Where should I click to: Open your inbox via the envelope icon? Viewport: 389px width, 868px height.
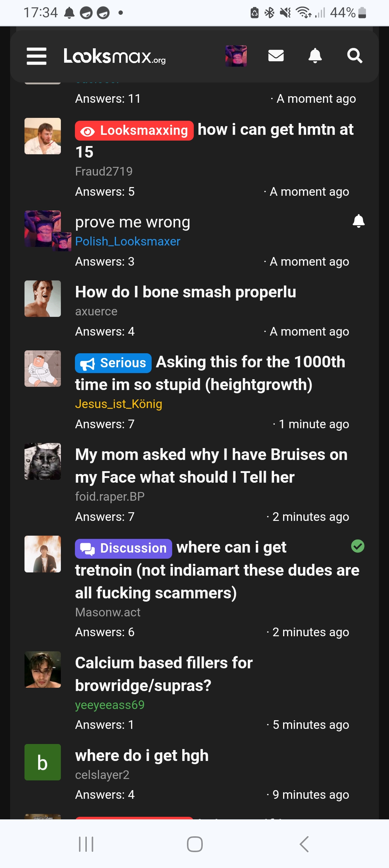276,56
